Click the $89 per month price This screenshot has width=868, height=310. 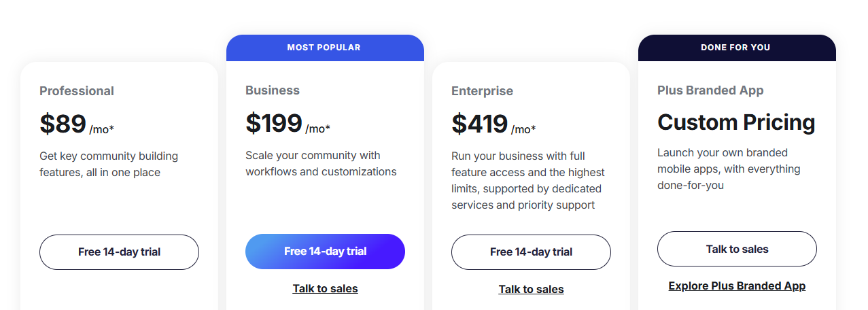(x=77, y=124)
